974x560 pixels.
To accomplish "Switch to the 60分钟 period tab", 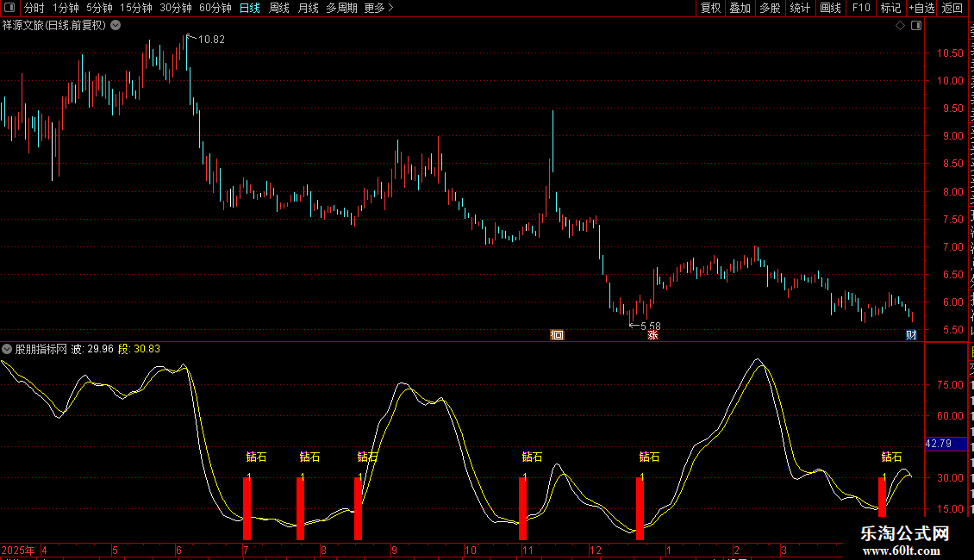I will (x=215, y=8).
